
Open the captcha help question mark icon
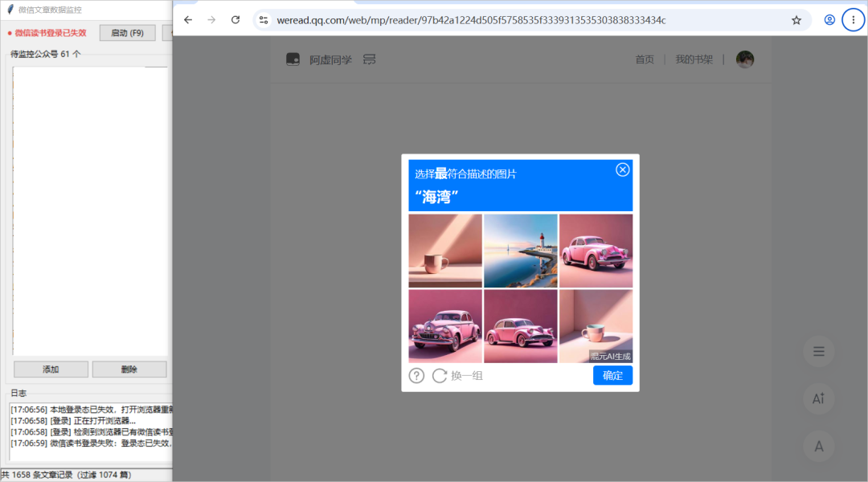[x=416, y=376]
